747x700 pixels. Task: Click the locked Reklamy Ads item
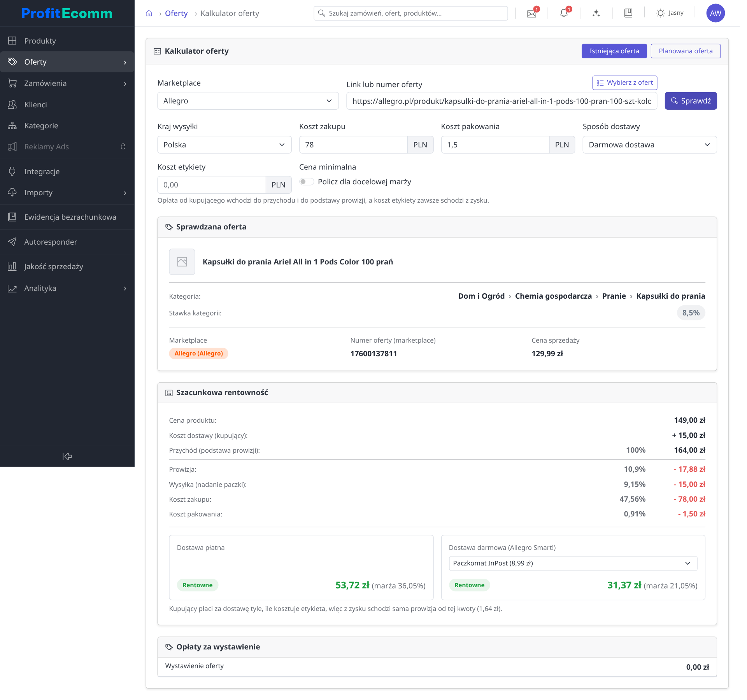pyautogui.click(x=67, y=147)
